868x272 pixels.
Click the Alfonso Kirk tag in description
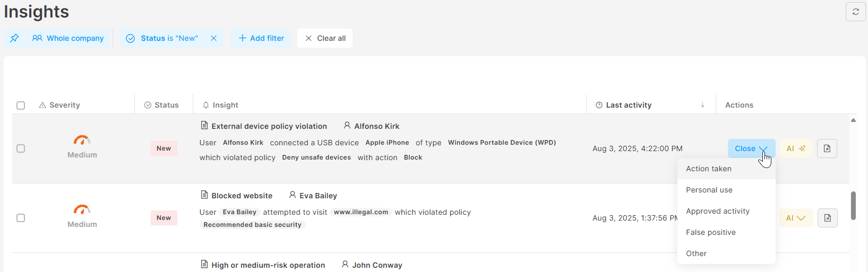click(x=243, y=143)
